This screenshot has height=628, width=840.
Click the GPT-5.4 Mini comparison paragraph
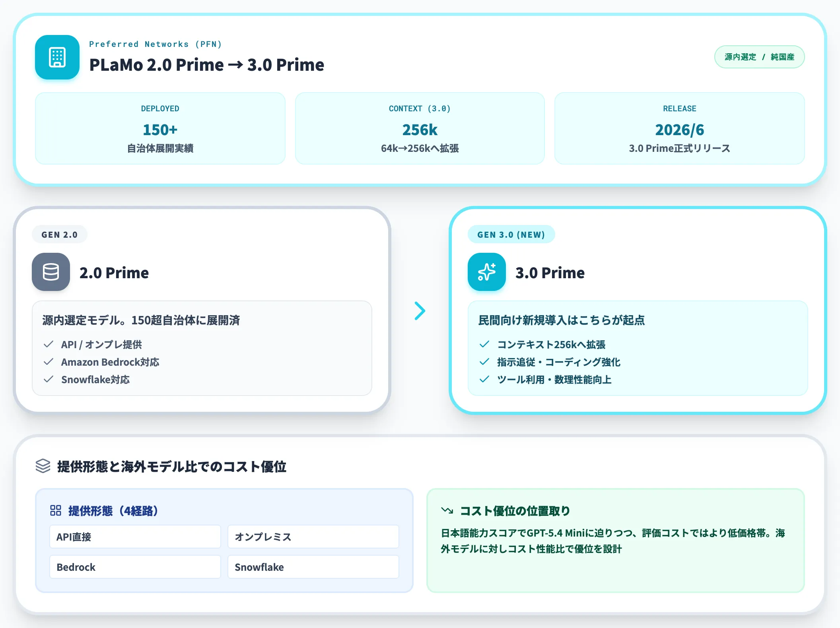[613, 541]
